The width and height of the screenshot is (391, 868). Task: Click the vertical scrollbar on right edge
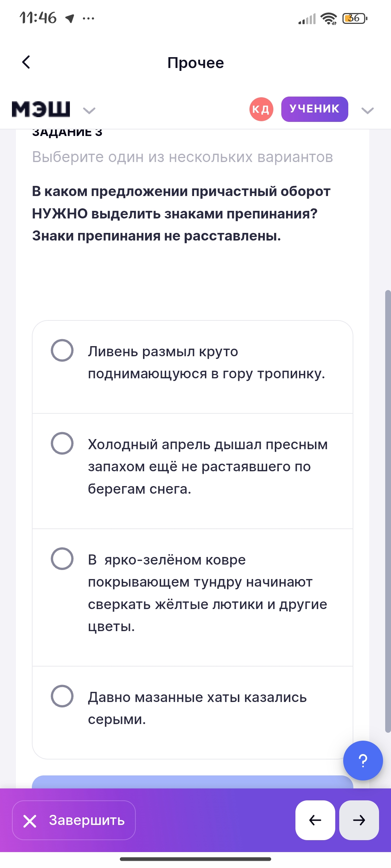(388, 511)
